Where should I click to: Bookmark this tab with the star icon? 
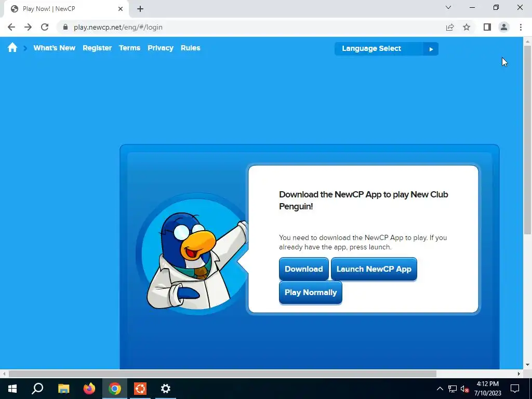(x=467, y=27)
